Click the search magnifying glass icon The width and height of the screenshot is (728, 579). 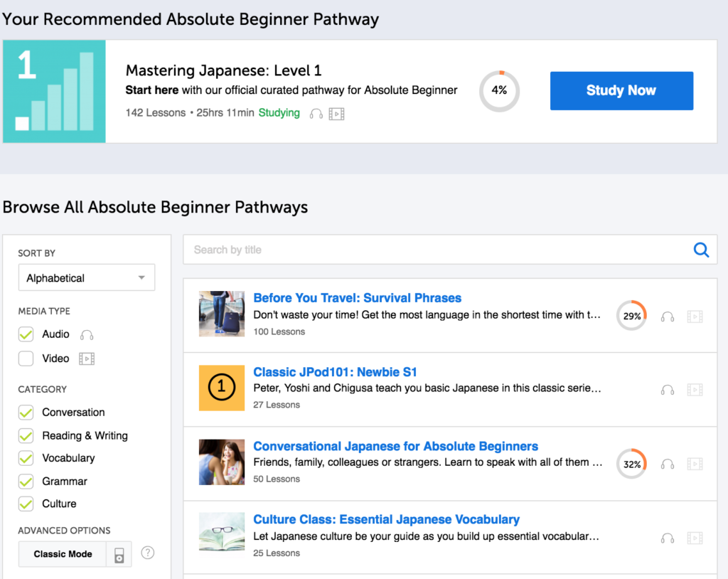701,250
